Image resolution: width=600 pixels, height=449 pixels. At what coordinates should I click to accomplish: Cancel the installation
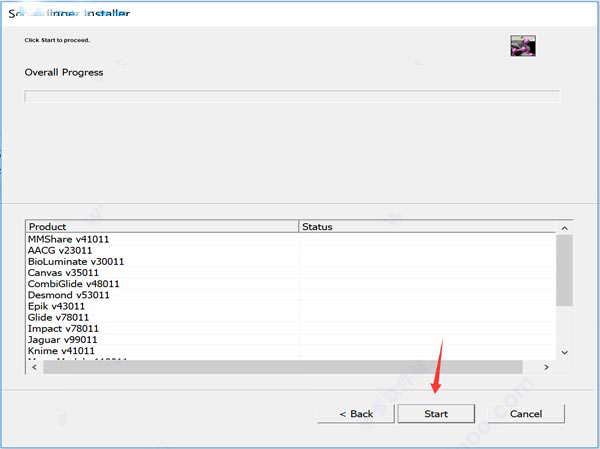click(526, 413)
